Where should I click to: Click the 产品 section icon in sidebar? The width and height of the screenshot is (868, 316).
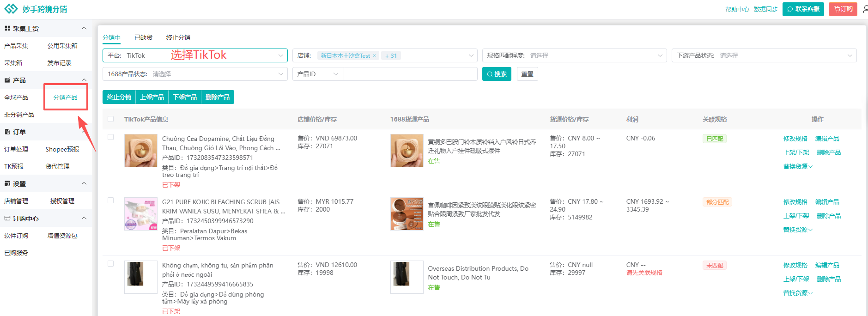pos(7,80)
